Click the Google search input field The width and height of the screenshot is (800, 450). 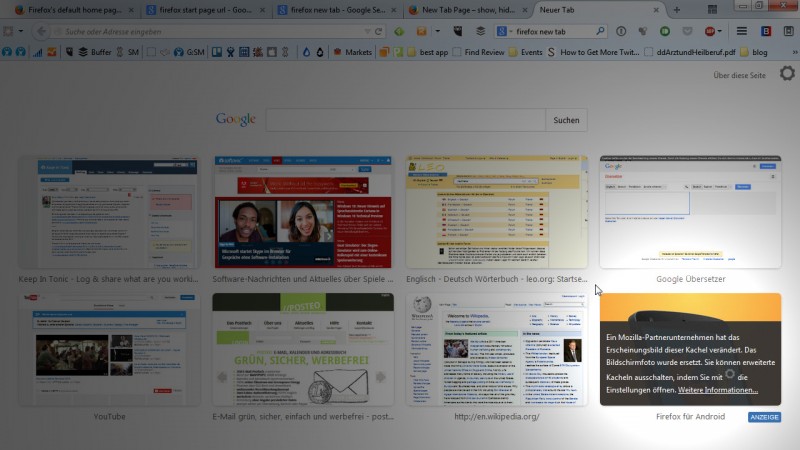pyautogui.click(x=405, y=120)
